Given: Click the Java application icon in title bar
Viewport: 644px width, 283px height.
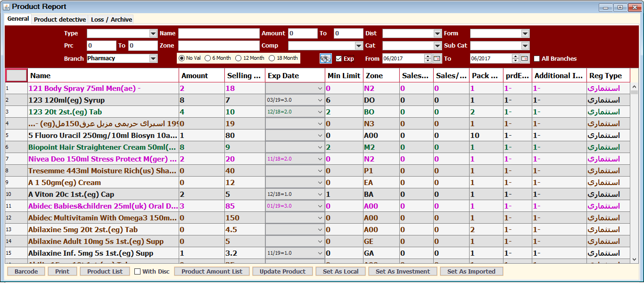Looking at the screenshot, I should (6, 7).
